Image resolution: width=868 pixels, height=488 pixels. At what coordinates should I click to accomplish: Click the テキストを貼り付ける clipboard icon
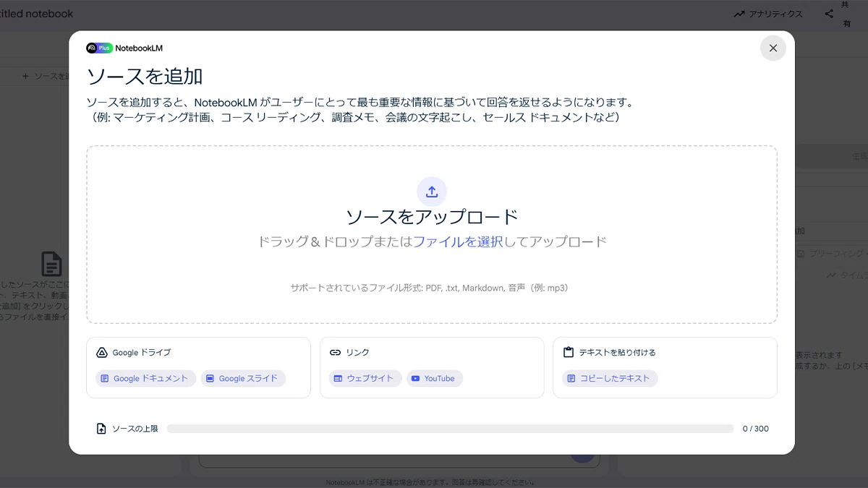click(568, 353)
